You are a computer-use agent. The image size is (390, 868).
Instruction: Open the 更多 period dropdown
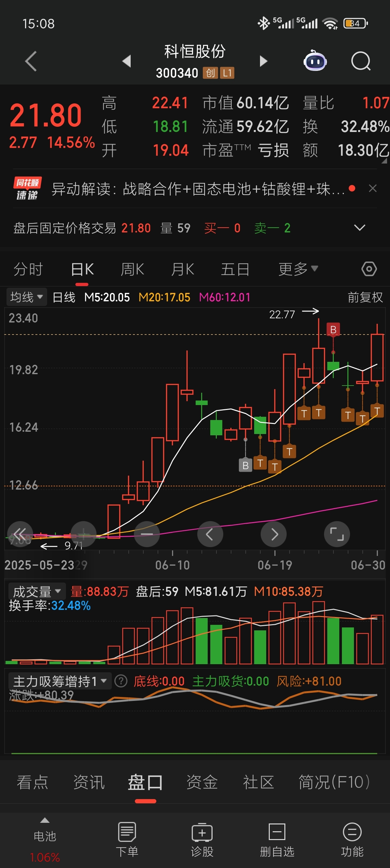[x=298, y=269]
